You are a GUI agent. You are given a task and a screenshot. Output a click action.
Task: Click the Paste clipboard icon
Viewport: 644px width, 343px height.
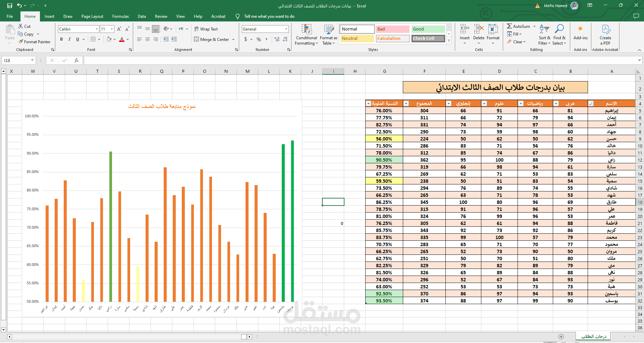coord(10,30)
